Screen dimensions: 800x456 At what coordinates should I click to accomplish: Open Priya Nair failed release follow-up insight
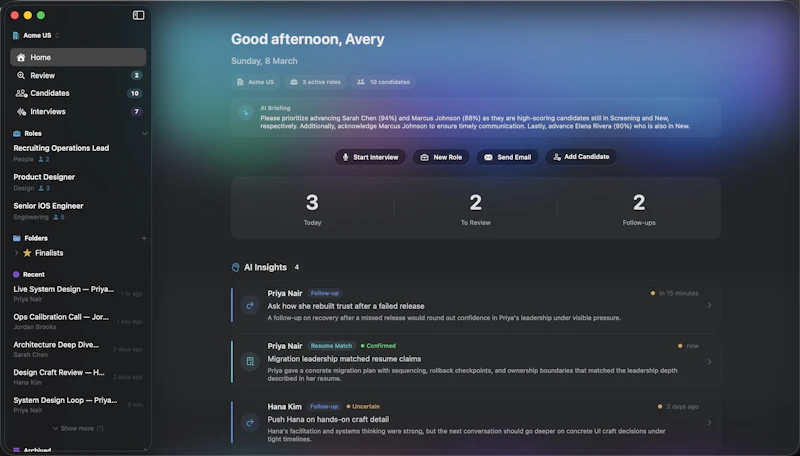click(476, 305)
